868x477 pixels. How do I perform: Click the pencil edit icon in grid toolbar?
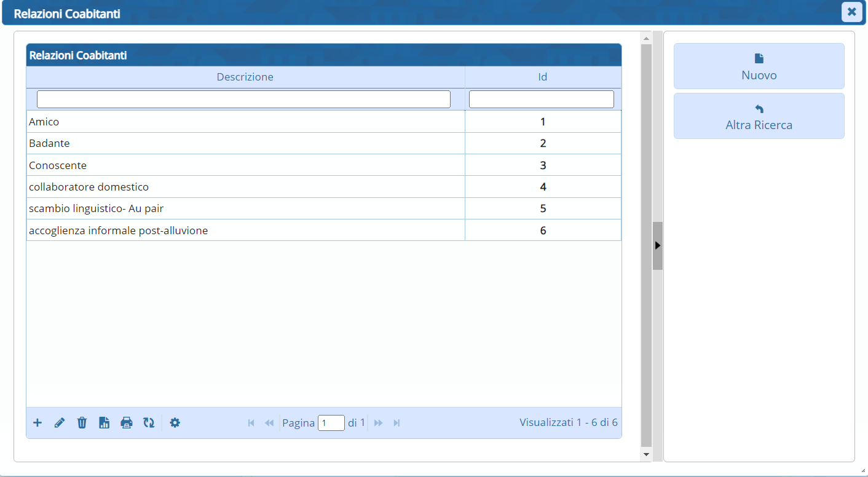(x=60, y=423)
